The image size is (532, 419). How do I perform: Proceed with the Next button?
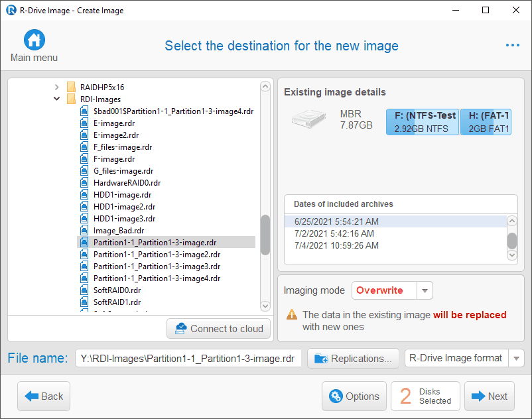tap(490, 396)
